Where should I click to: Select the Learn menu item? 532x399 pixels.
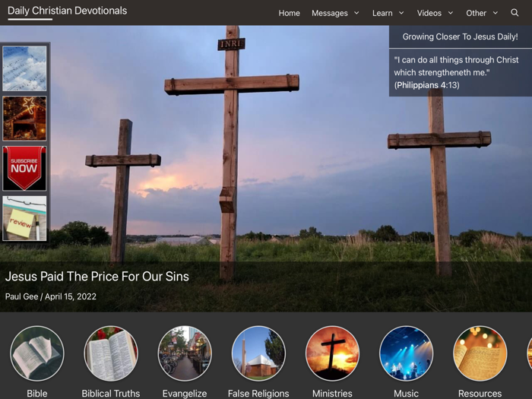pos(382,13)
